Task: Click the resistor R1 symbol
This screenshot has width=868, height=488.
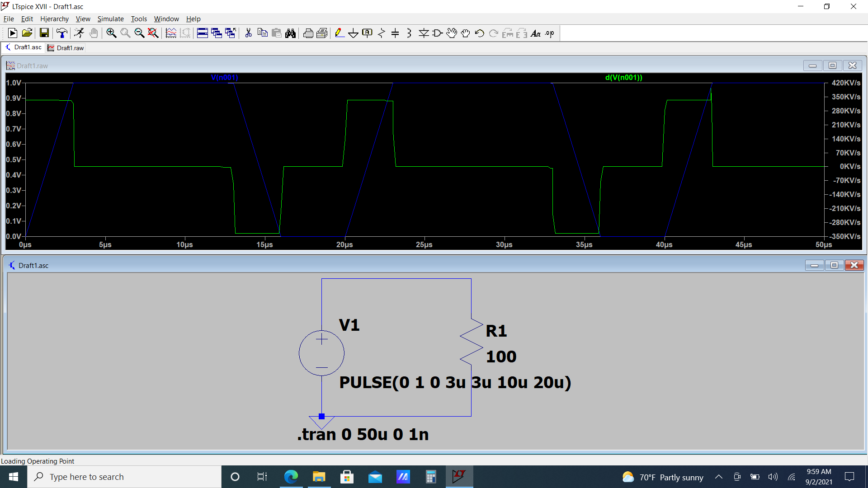Action: (x=471, y=342)
